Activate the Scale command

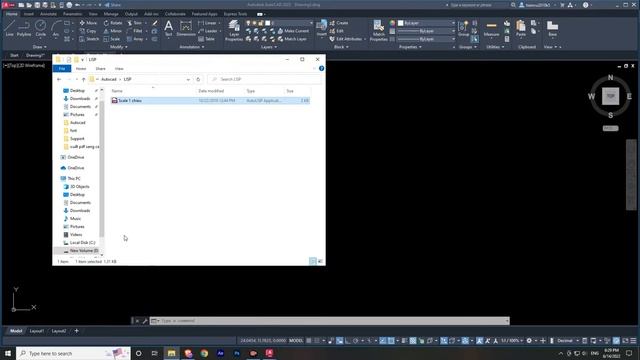coord(112,39)
